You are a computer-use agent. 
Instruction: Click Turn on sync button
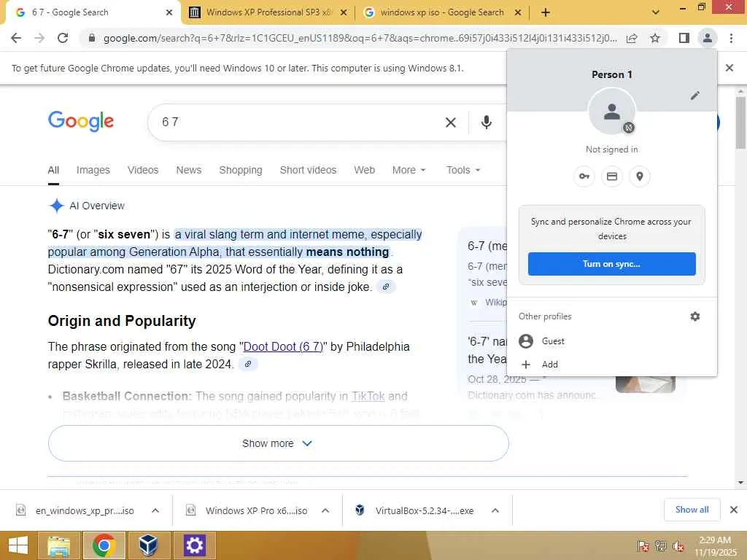pyautogui.click(x=612, y=264)
